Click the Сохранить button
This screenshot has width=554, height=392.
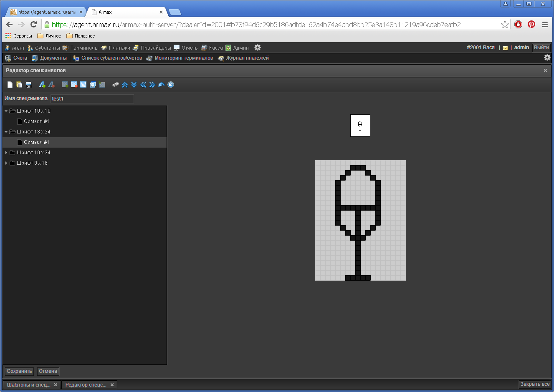pyautogui.click(x=19, y=371)
